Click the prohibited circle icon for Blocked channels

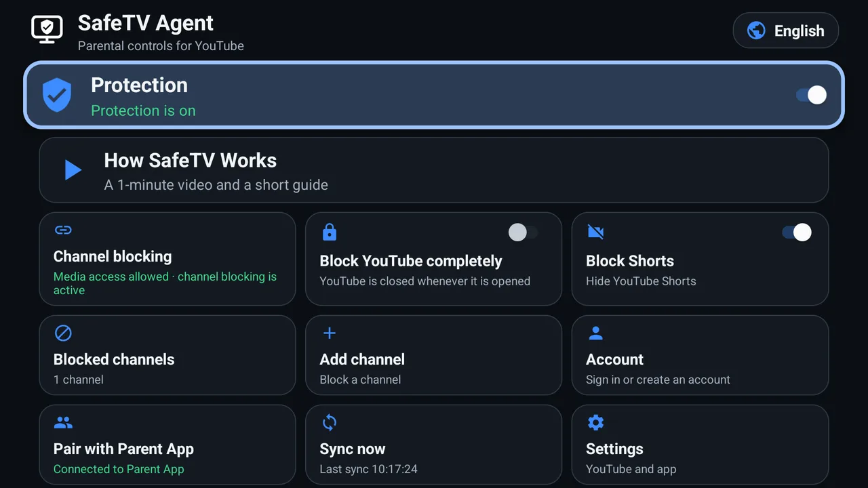(x=63, y=333)
